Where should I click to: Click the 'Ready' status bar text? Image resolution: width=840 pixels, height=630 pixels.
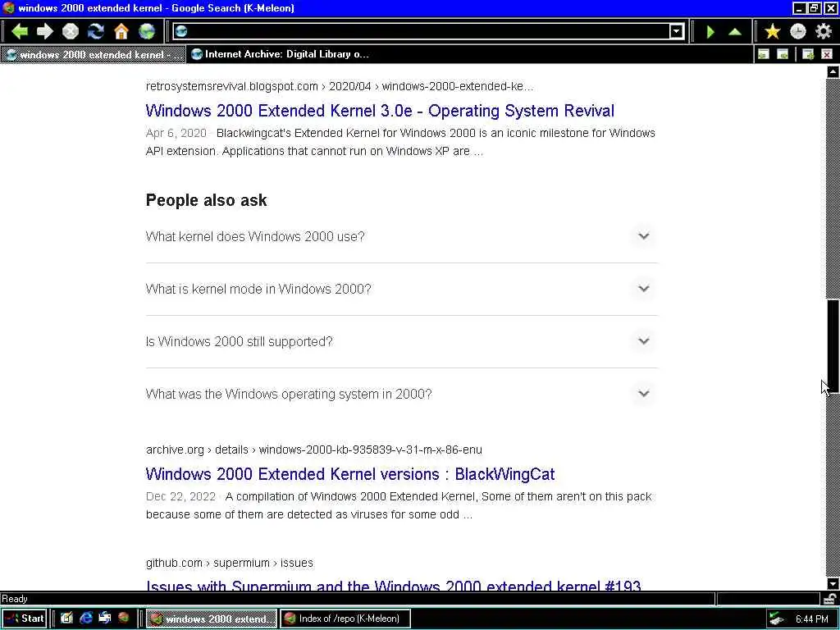pyautogui.click(x=15, y=598)
